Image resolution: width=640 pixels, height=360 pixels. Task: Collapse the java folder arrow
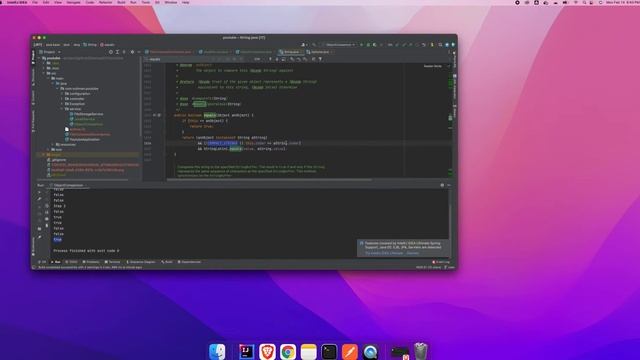pos(53,83)
